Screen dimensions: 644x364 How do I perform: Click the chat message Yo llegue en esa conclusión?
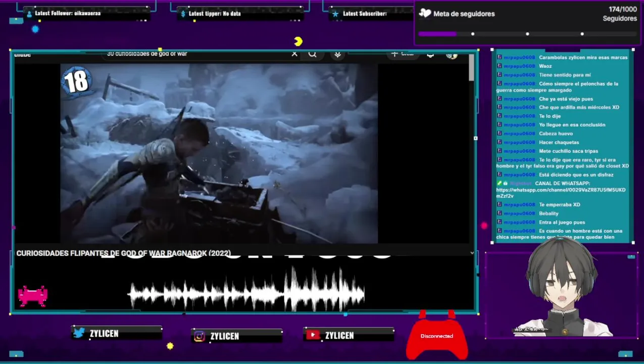click(x=572, y=124)
